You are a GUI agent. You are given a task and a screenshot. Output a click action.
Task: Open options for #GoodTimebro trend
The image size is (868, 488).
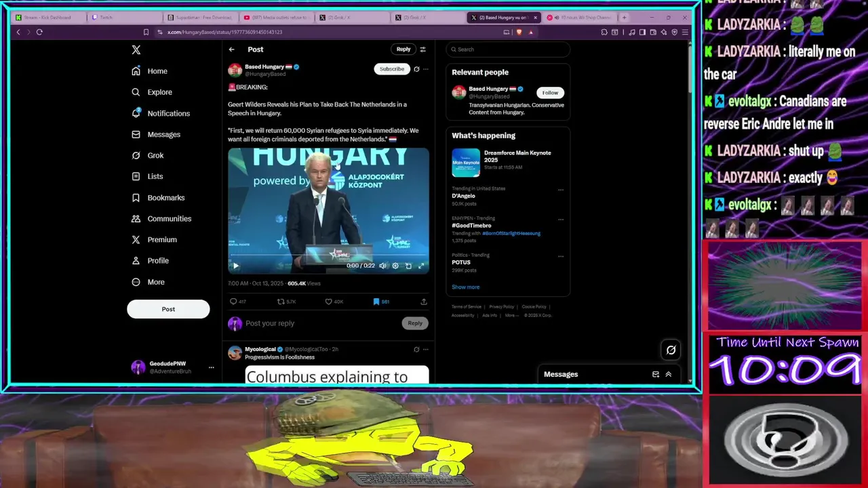[x=561, y=220]
